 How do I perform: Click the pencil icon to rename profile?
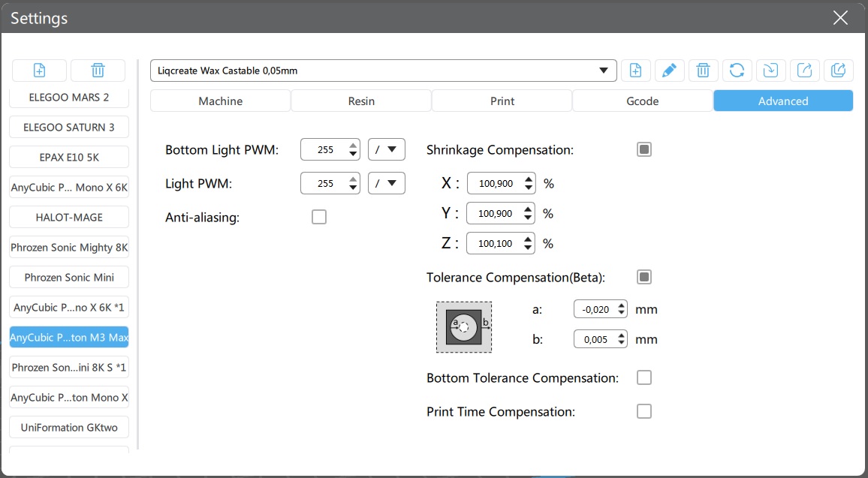(669, 71)
